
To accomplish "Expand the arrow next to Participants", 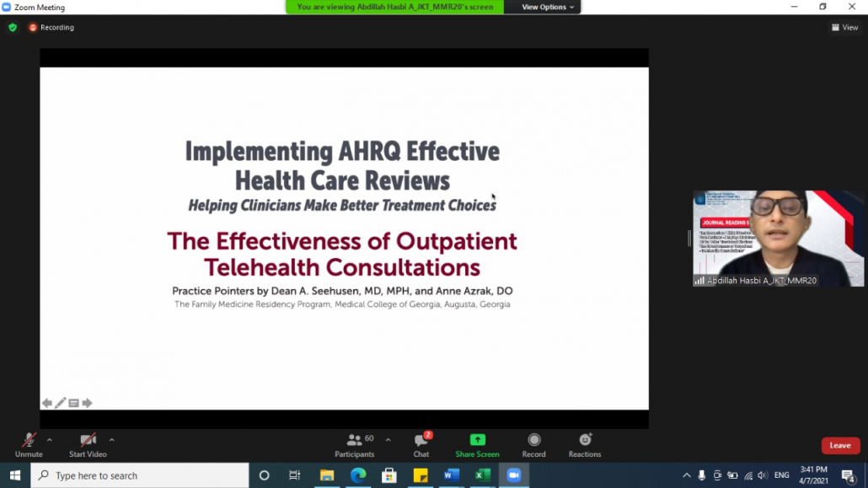I will click(388, 440).
